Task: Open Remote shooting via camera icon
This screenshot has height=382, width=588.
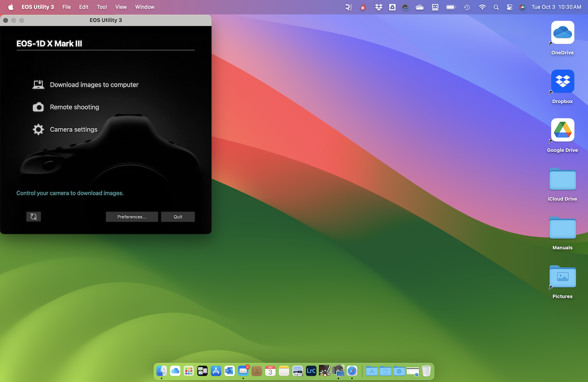Action: click(x=38, y=107)
